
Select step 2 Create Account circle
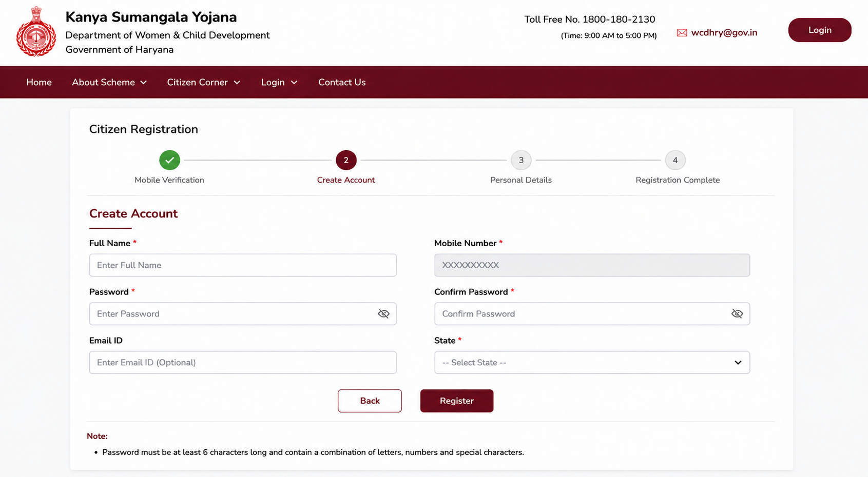coord(346,160)
